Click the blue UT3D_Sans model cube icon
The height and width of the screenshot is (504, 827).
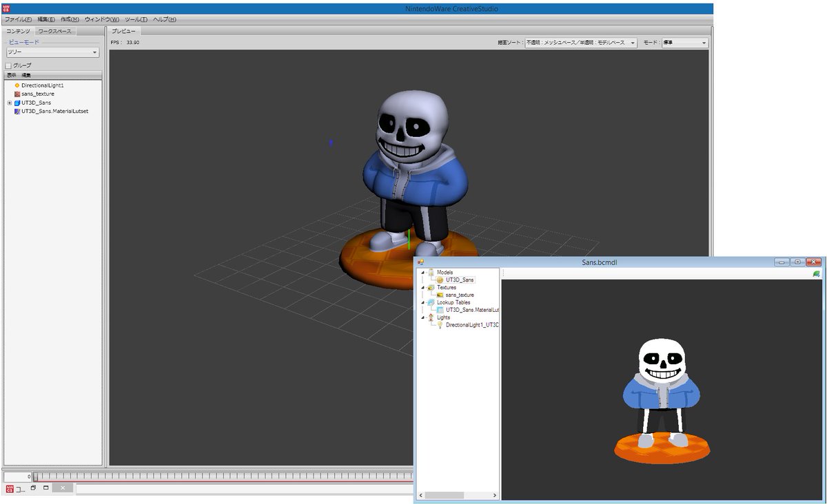click(x=17, y=103)
